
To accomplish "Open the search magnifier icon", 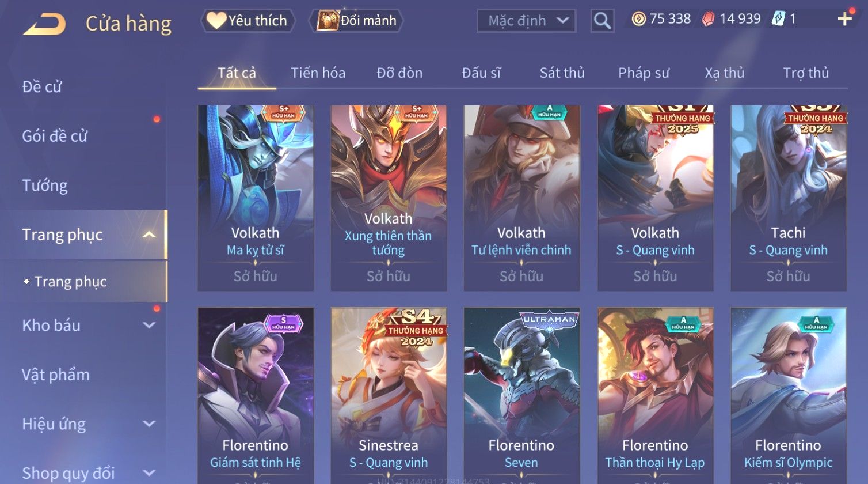I will [602, 21].
